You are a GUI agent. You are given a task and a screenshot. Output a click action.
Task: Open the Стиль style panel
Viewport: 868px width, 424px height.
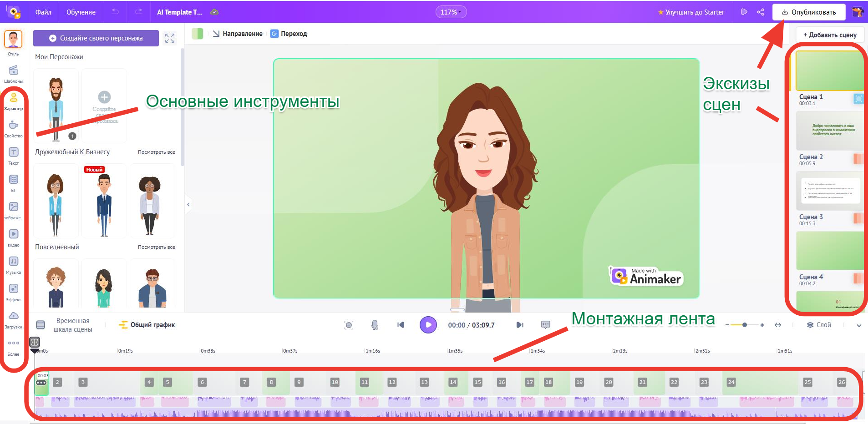tap(13, 43)
